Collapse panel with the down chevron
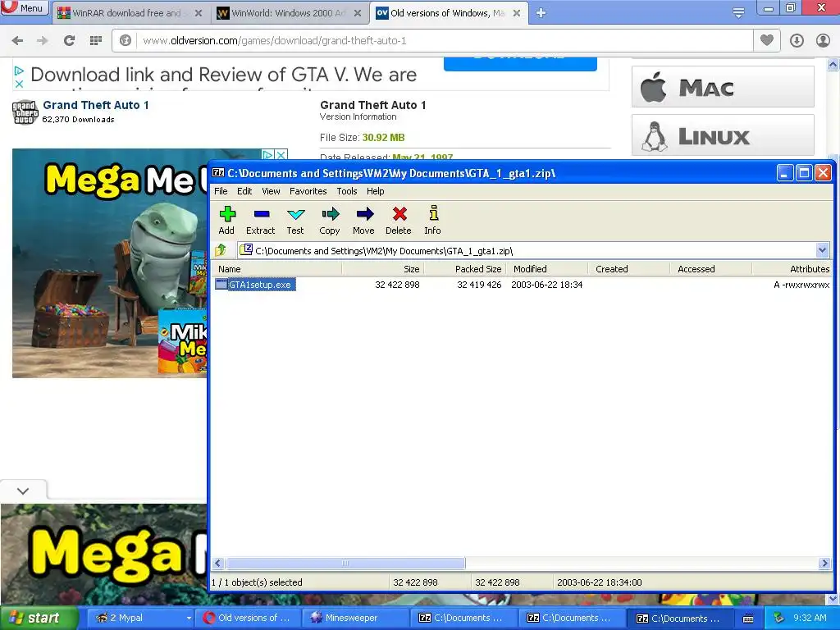The height and width of the screenshot is (630, 840). [x=23, y=491]
